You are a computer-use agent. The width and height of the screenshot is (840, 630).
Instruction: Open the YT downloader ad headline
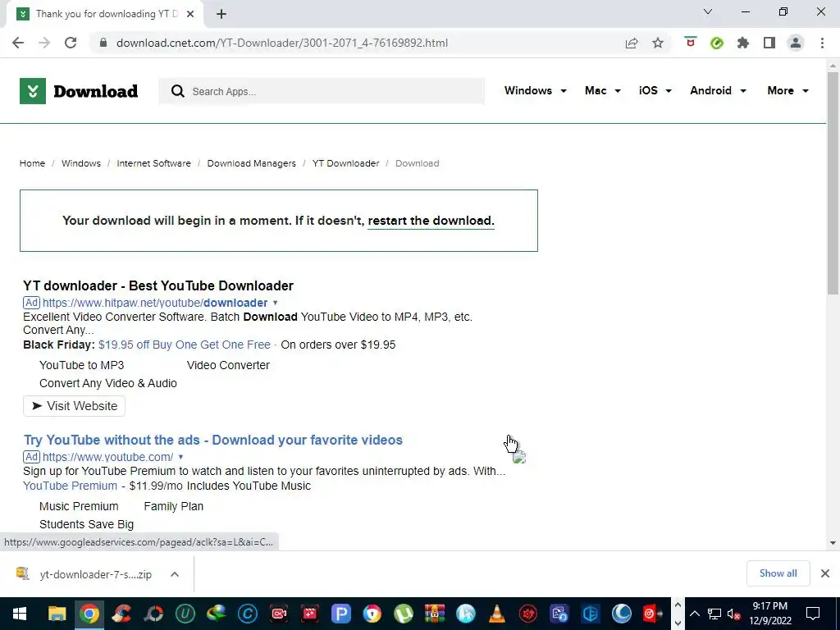[158, 285]
